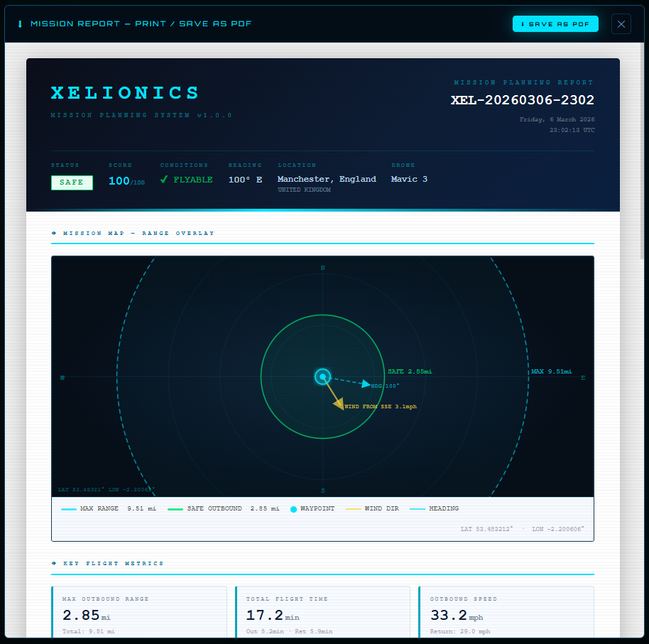Click the XELIONICS logo title
Image resolution: width=649 pixels, height=644 pixels.
[x=125, y=93]
